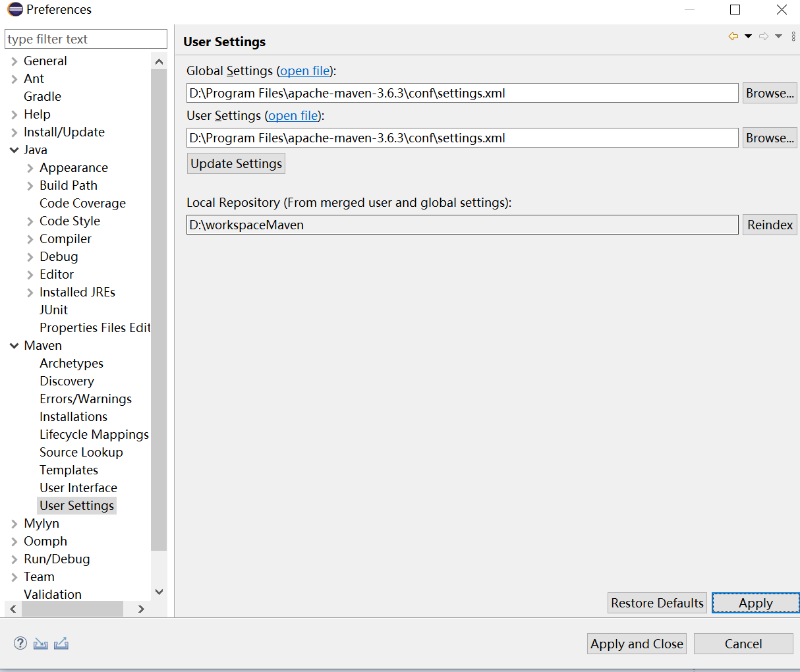
Task: Click Reindex for the local repository
Action: (x=769, y=225)
